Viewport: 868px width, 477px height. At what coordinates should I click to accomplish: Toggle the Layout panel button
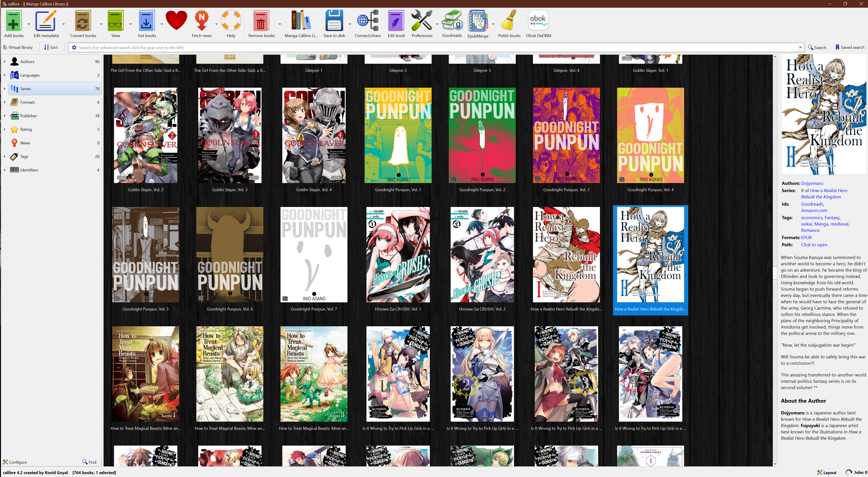point(827,472)
